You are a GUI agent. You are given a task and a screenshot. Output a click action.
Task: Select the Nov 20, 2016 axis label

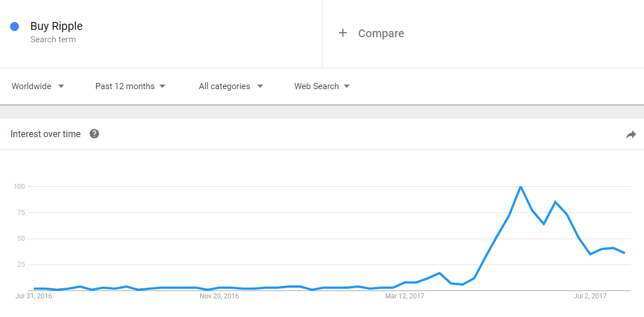click(219, 296)
